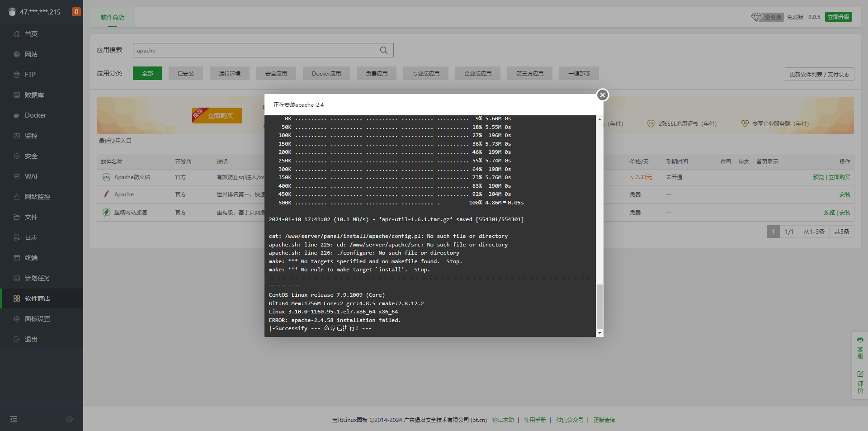The width and height of the screenshot is (868, 431).
Task: Click 预览 link in 堡塔网站加速 row
Action: point(829,213)
